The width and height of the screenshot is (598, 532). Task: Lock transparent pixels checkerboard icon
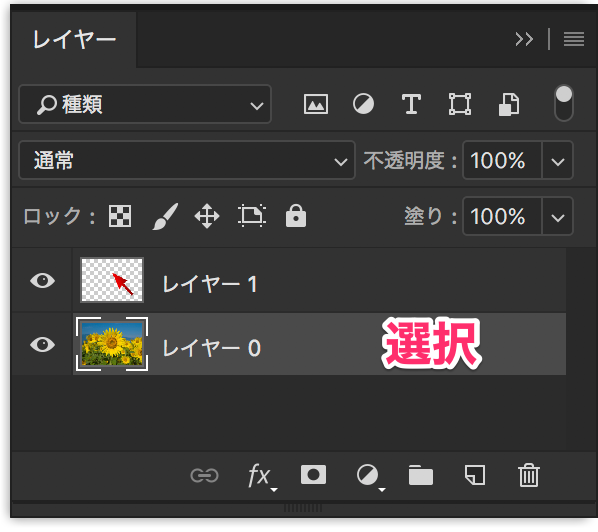tap(120, 216)
